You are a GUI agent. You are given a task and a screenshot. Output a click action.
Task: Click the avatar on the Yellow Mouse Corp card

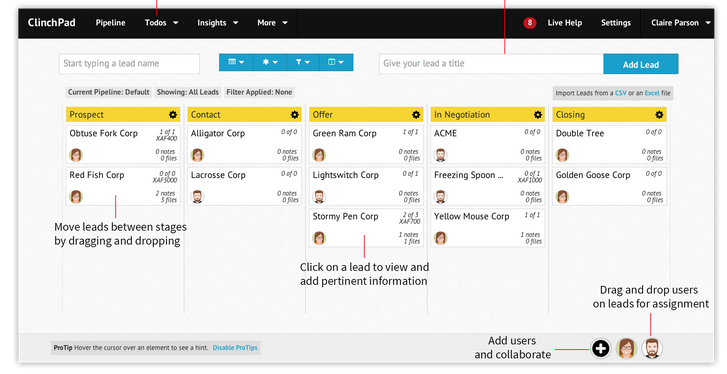(440, 238)
